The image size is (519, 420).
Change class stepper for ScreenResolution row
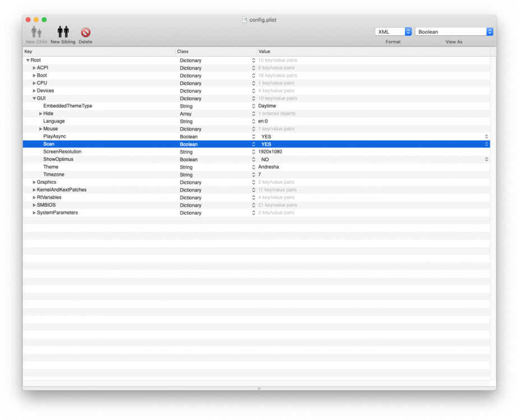point(253,152)
